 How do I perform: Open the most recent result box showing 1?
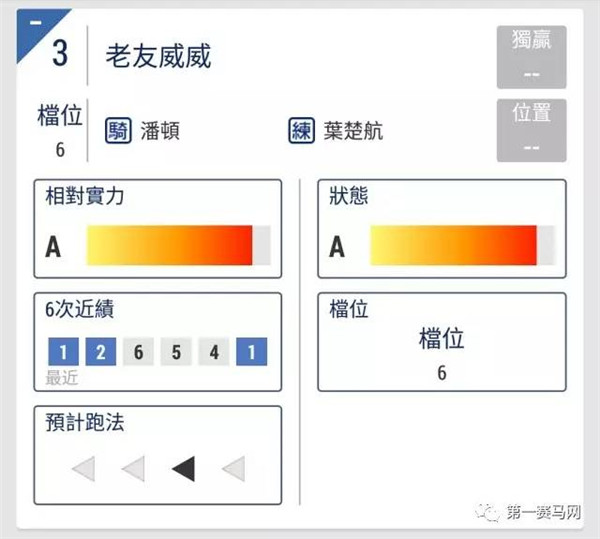click(x=64, y=352)
